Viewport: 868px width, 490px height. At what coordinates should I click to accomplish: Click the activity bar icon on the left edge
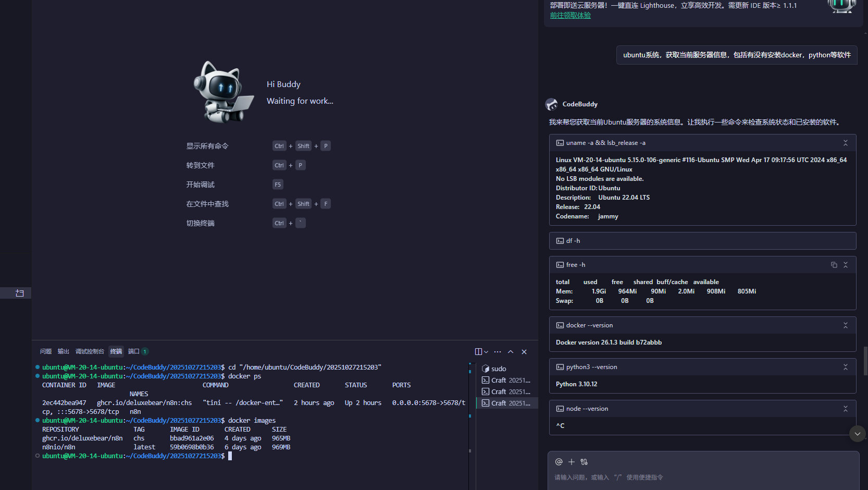[x=20, y=293]
